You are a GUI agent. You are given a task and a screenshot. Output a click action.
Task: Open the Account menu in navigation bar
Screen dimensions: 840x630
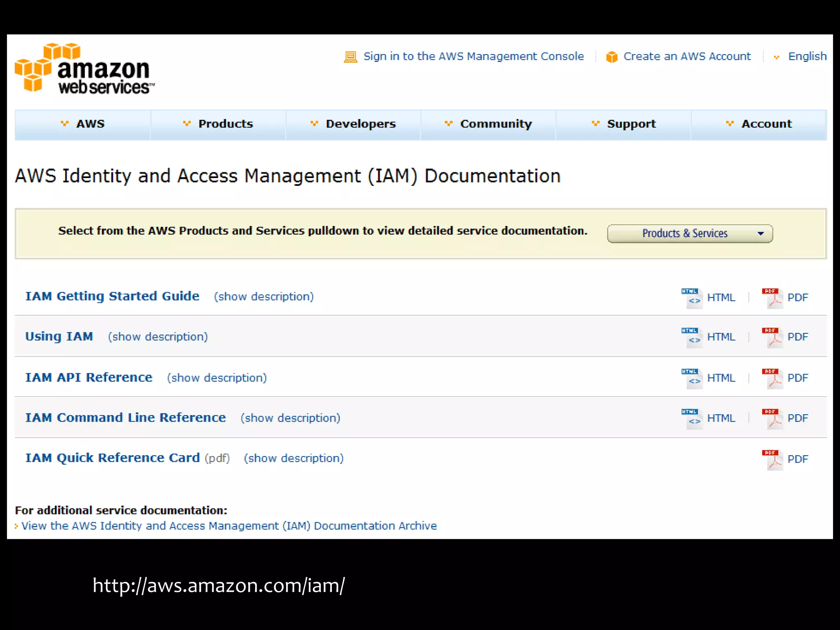pyautogui.click(x=766, y=124)
